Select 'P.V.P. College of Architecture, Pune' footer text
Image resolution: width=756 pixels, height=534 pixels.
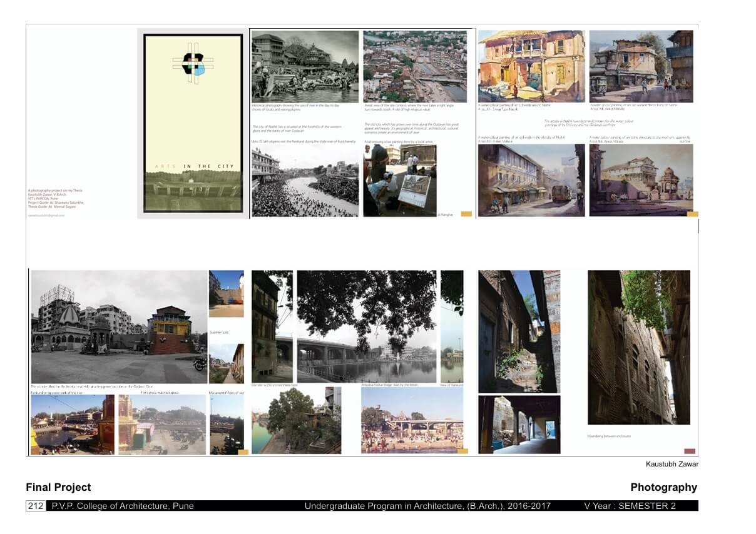pos(123,506)
